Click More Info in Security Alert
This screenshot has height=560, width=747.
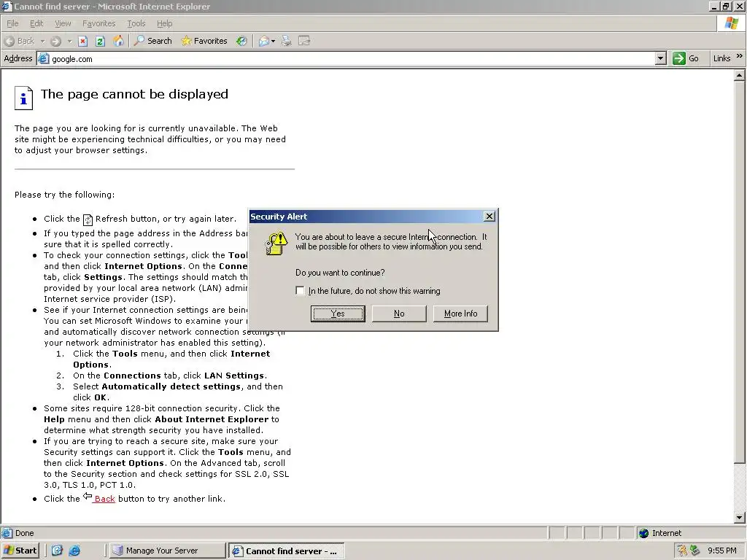click(460, 314)
